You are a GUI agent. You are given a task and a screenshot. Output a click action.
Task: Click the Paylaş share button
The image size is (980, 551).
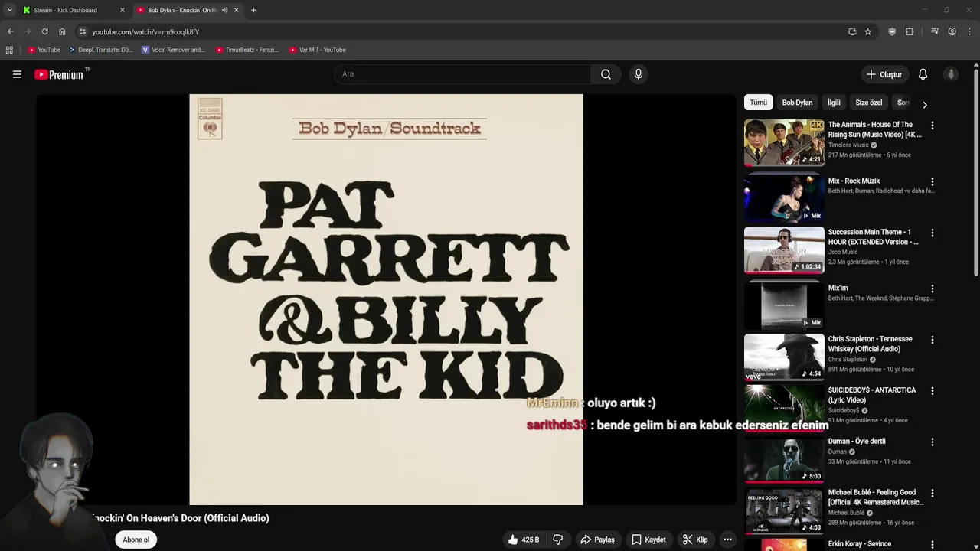pos(597,540)
